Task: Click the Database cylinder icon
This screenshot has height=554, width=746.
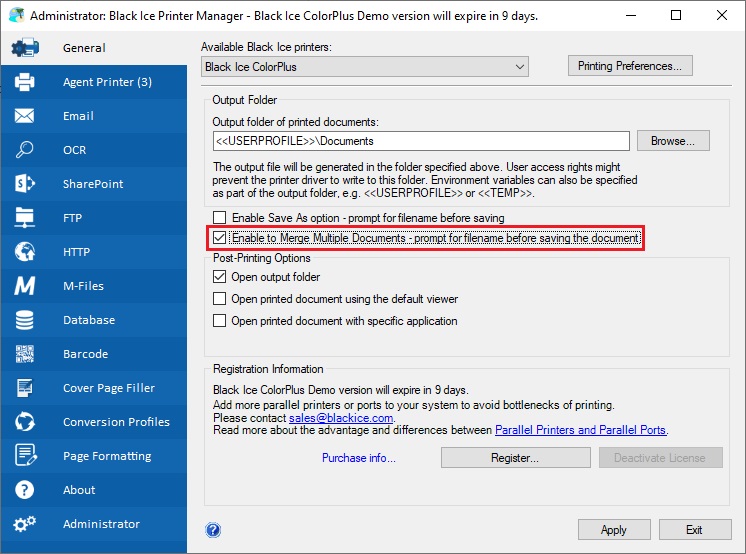Action: click(x=24, y=320)
